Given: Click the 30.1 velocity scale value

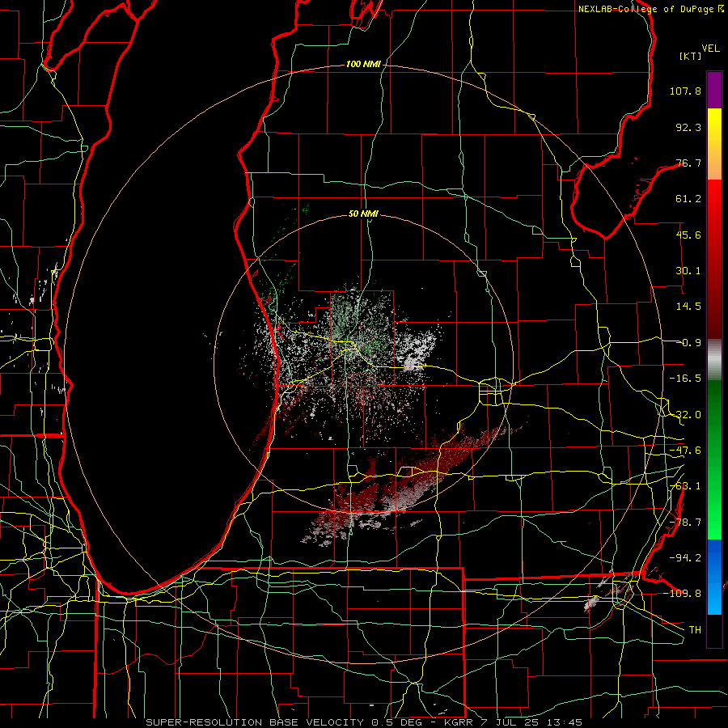Looking at the screenshot, I should (688, 271).
